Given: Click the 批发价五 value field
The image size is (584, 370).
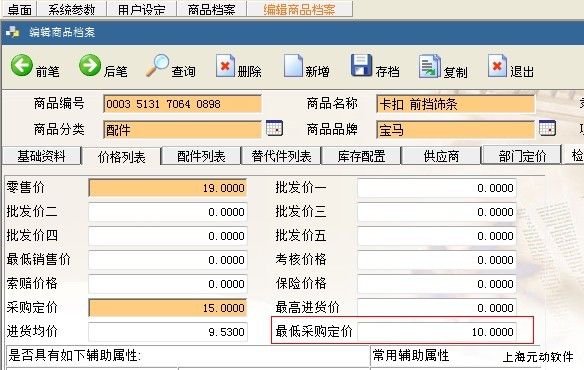Looking at the screenshot, I should pos(437,236).
